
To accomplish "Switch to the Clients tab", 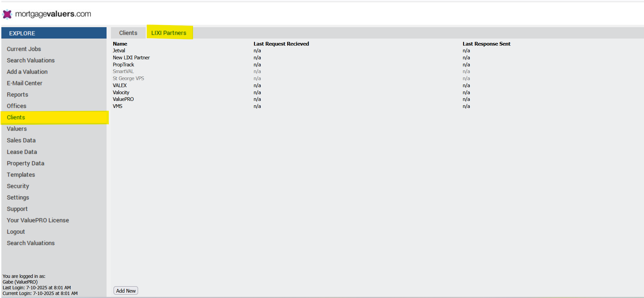I will click(x=128, y=33).
